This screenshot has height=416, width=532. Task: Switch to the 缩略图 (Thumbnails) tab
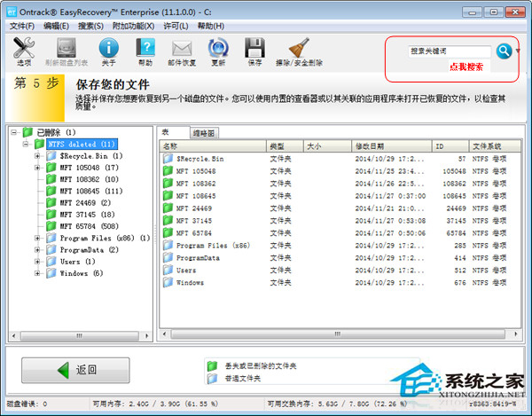203,132
